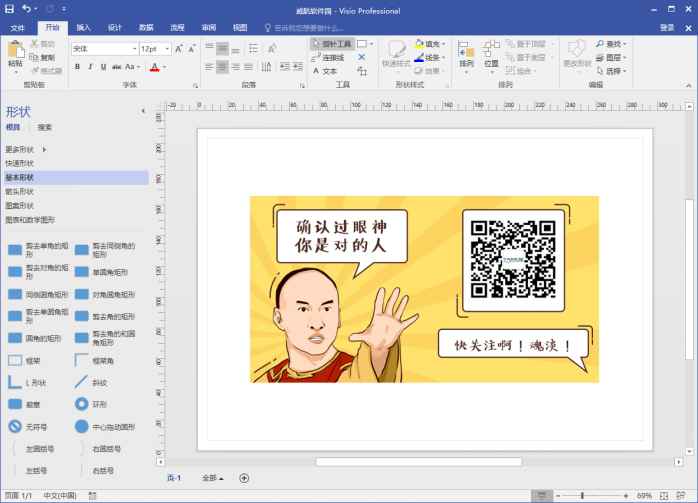Toggle Underline formatting
Viewport: 698px width, 503px height.
103,67
